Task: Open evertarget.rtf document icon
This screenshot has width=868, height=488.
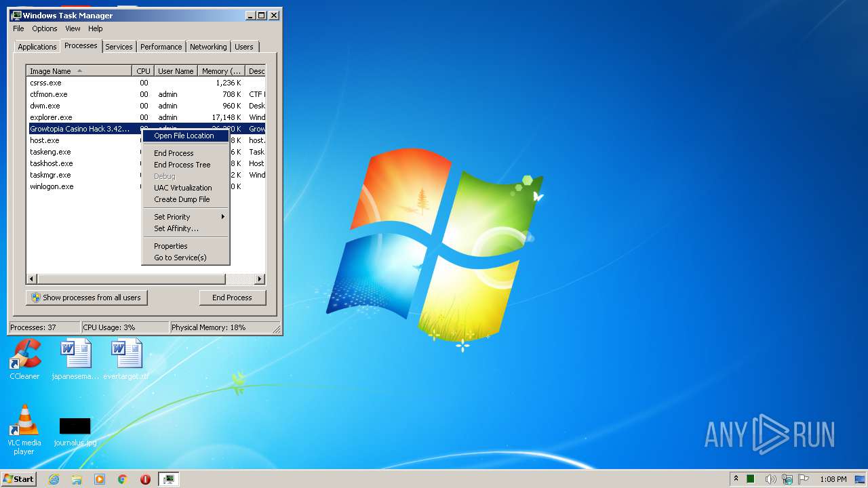Action: [126, 359]
